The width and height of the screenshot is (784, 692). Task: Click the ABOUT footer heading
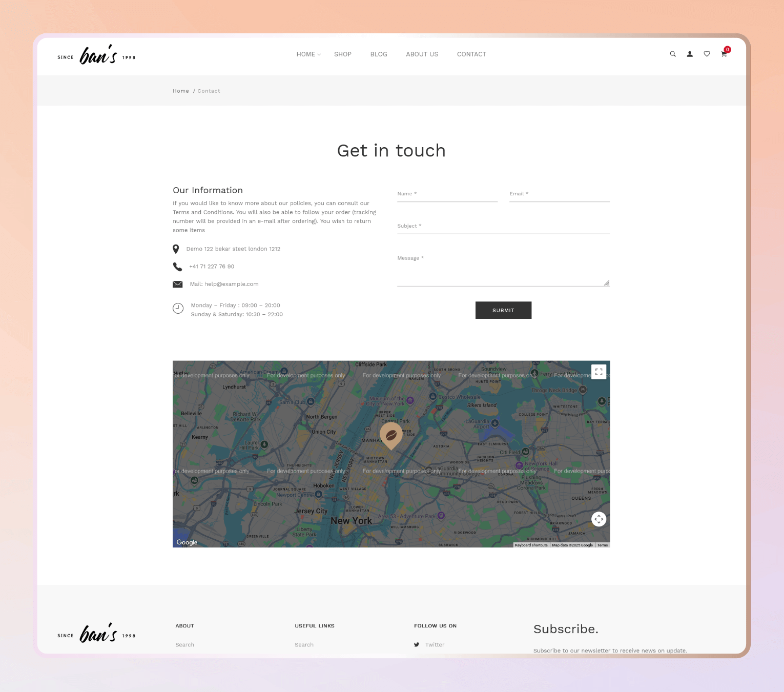tap(184, 626)
